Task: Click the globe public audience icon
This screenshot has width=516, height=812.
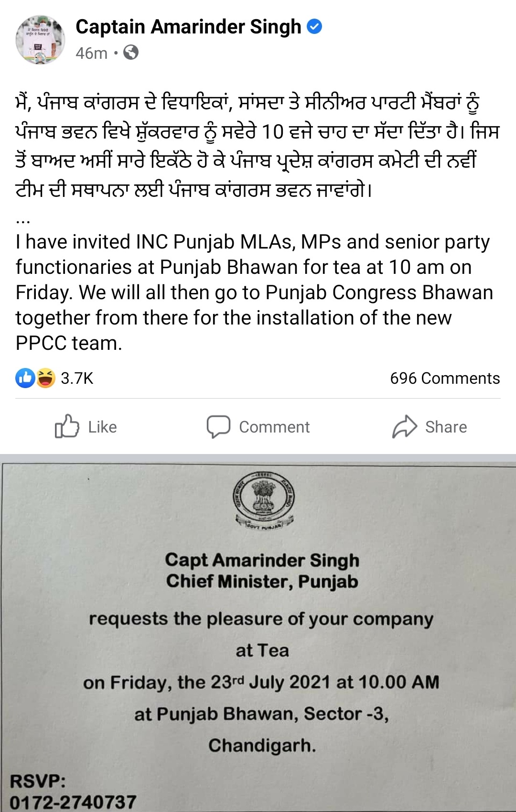Action: click(131, 53)
